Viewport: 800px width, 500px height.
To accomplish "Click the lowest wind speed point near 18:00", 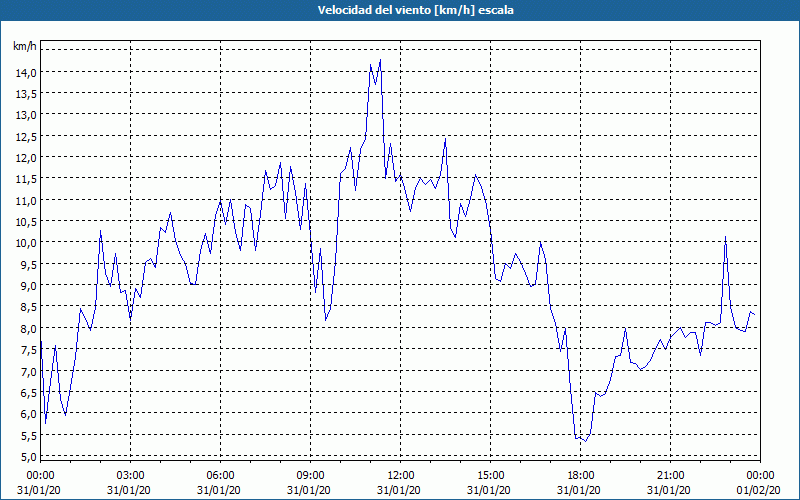I will pos(585,441).
